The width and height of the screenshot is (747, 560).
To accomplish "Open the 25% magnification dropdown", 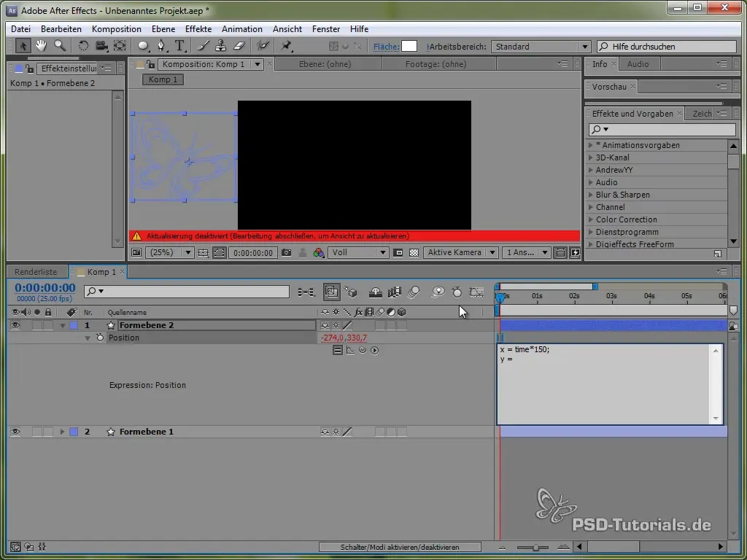I will click(169, 252).
